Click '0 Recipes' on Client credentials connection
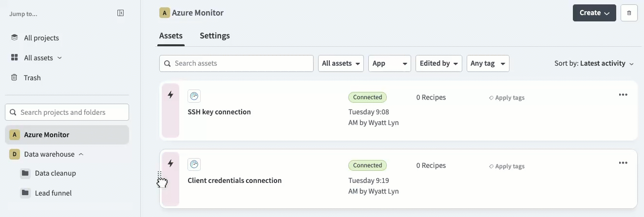 (431, 165)
